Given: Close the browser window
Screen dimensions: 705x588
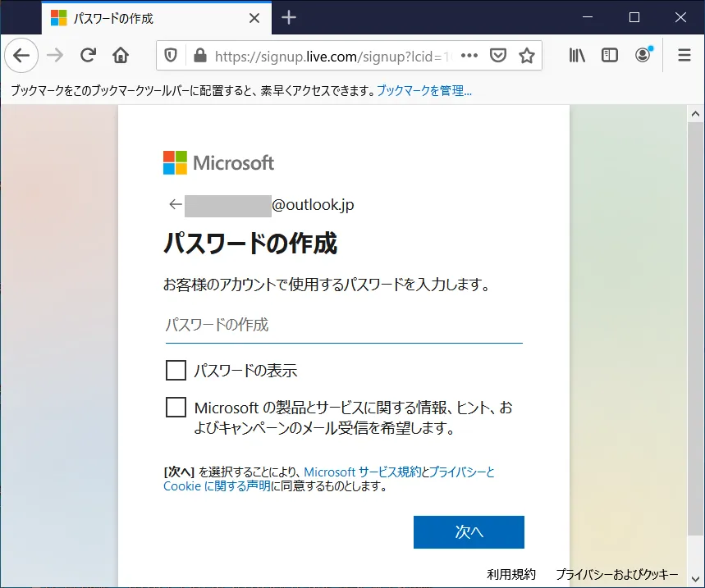Looking at the screenshot, I should pos(680,17).
